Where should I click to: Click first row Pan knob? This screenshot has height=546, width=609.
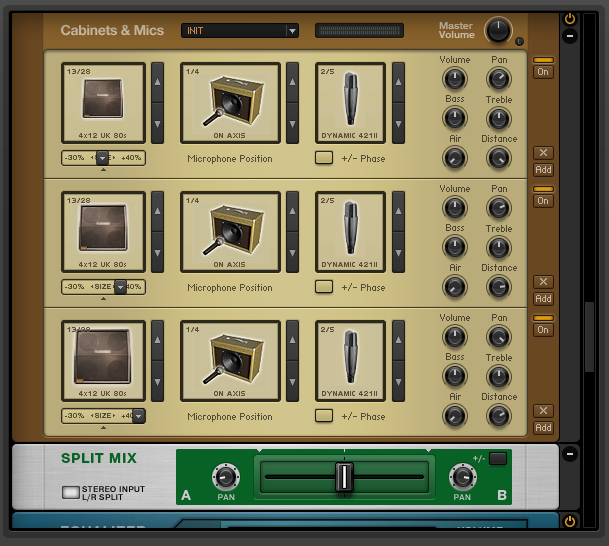pos(499,79)
